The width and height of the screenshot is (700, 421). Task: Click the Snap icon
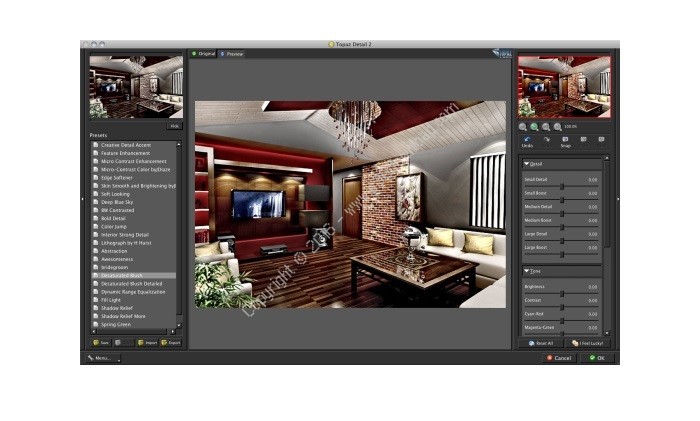pyautogui.click(x=565, y=140)
